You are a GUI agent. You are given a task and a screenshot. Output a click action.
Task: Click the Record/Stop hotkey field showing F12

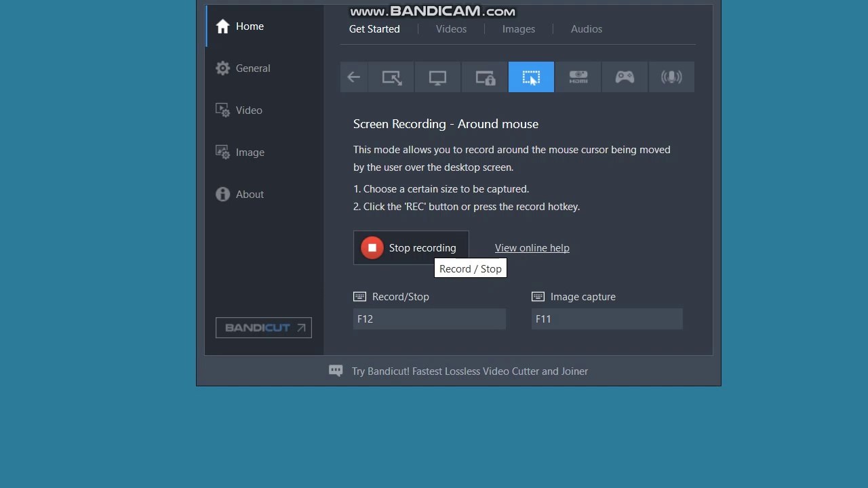click(x=429, y=319)
